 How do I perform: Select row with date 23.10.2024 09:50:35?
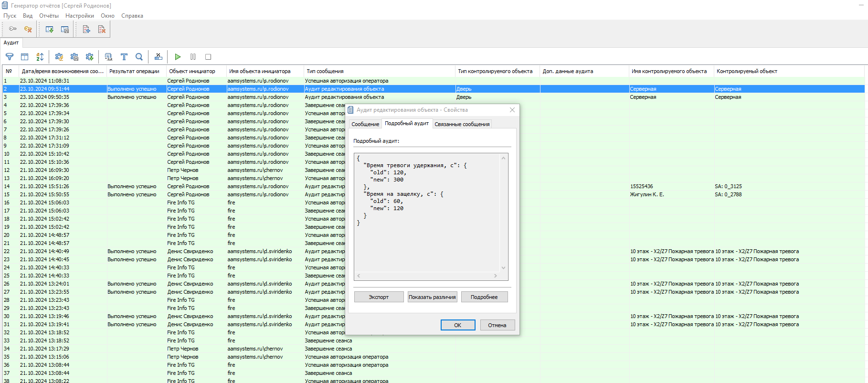pyautogui.click(x=434, y=97)
